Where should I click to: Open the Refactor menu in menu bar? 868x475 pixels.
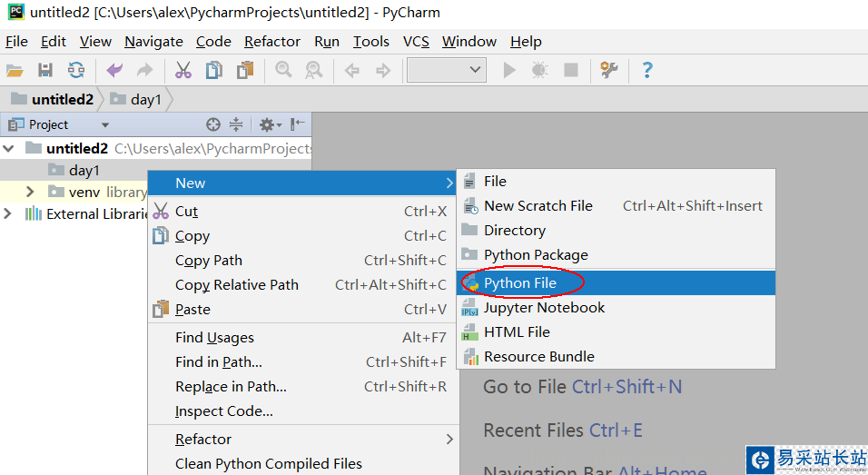pos(272,42)
